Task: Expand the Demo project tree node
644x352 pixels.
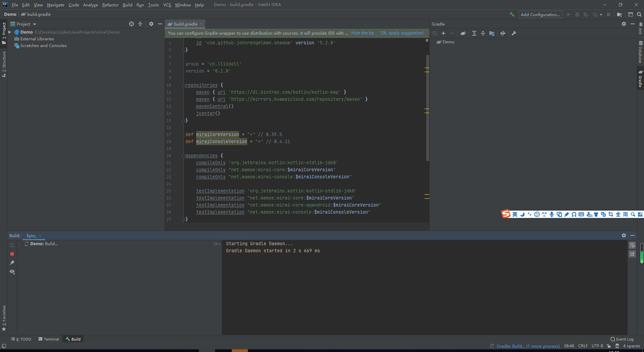Action: point(10,32)
